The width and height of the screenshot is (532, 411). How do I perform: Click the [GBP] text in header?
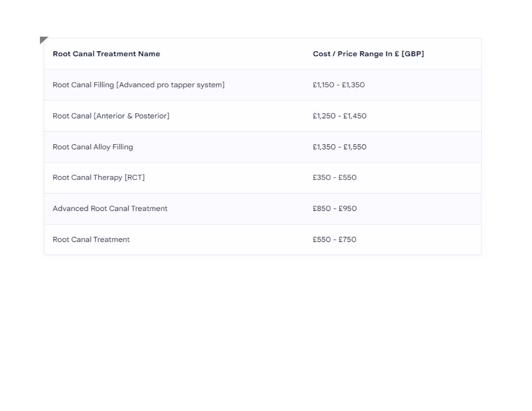pos(413,54)
